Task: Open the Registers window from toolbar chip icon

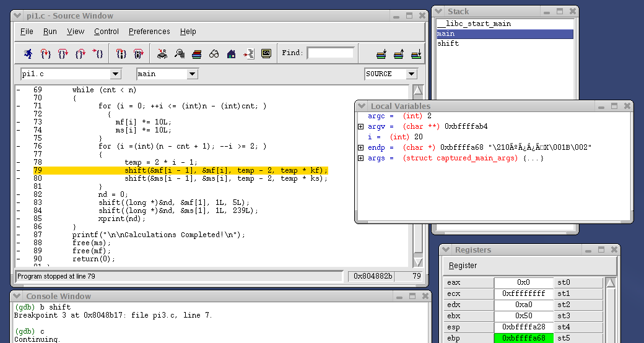Action: point(162,53)
